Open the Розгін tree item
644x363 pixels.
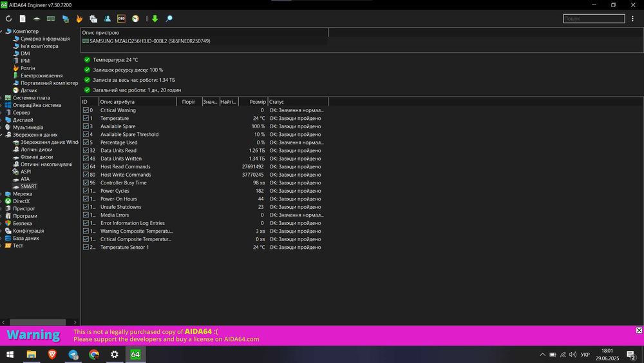(28, 68)
